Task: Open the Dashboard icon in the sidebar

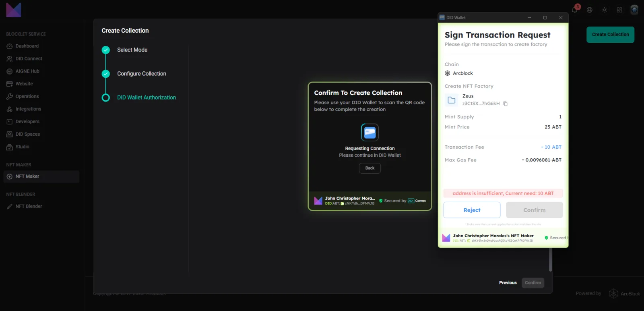Action: 10,46
